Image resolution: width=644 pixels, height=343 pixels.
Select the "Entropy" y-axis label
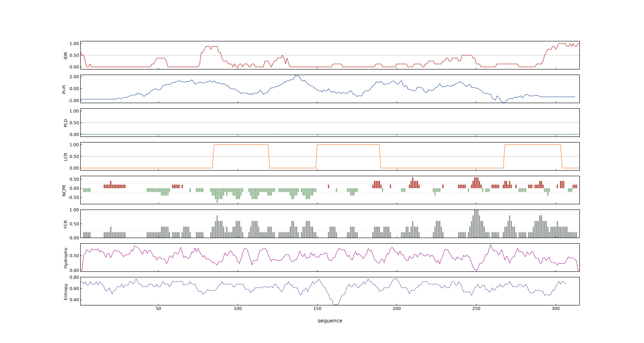(x=66, y=291)
